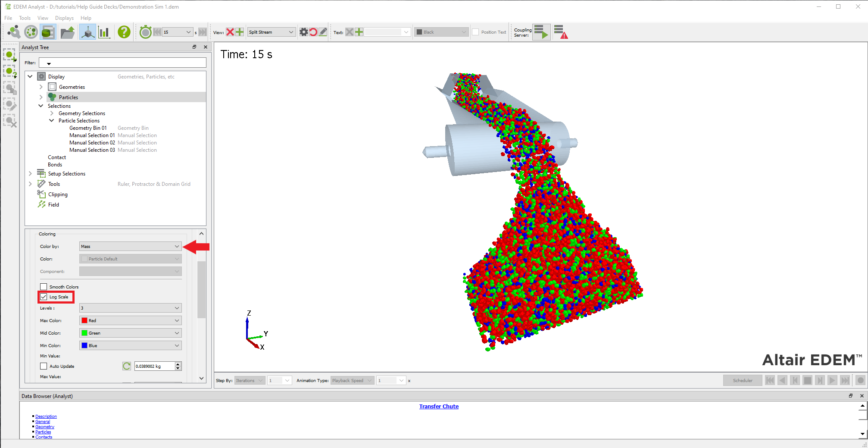
Task: Click the red X delete view icon
Action: [x=230, y=32]
